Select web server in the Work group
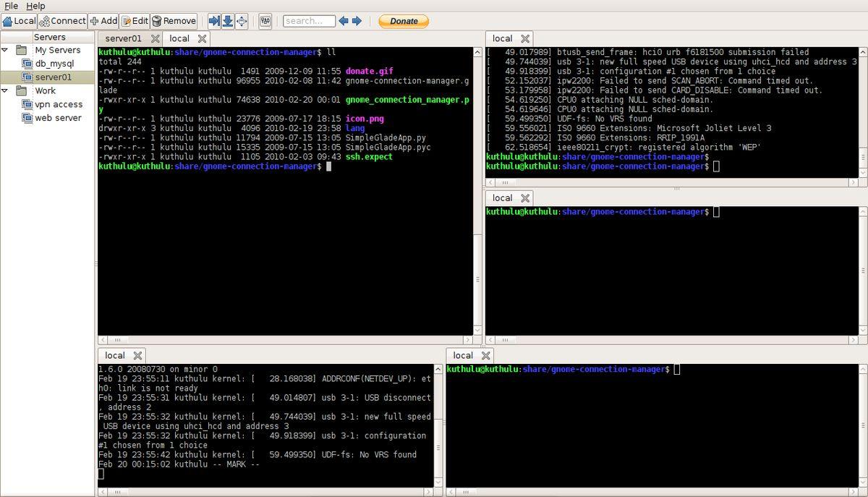 (x=58, y=117)
